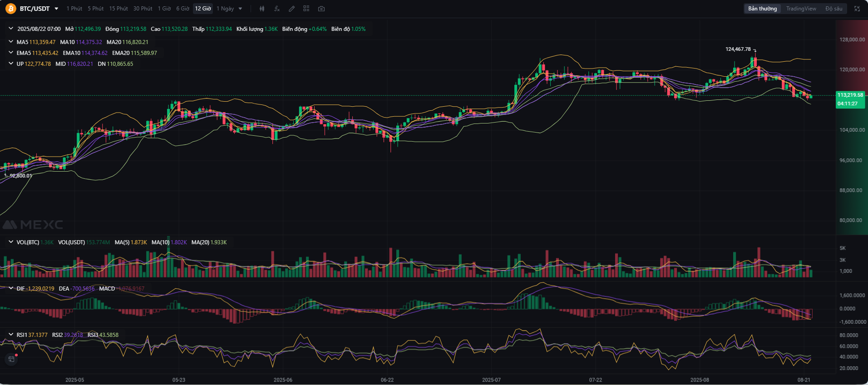
Task: Click the current price label 113,219.58
Action: tap(850, 95)
